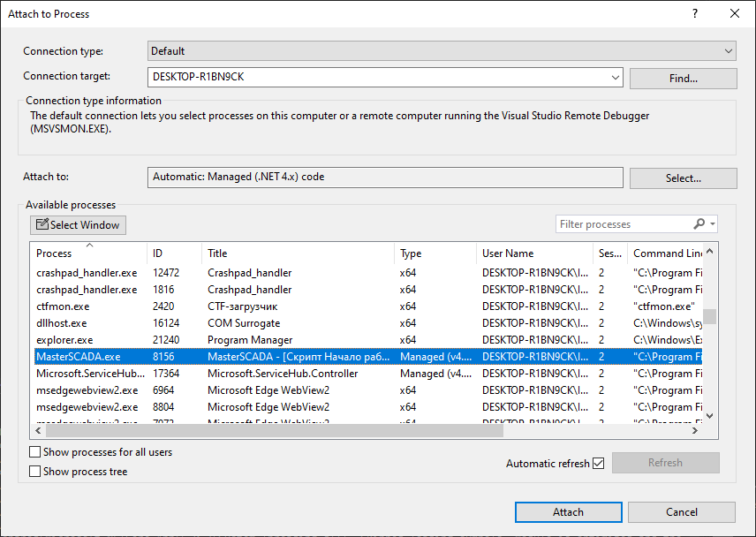Click the help question mark icon
Screen dimensions: 756x537
(x=695, y=13)
